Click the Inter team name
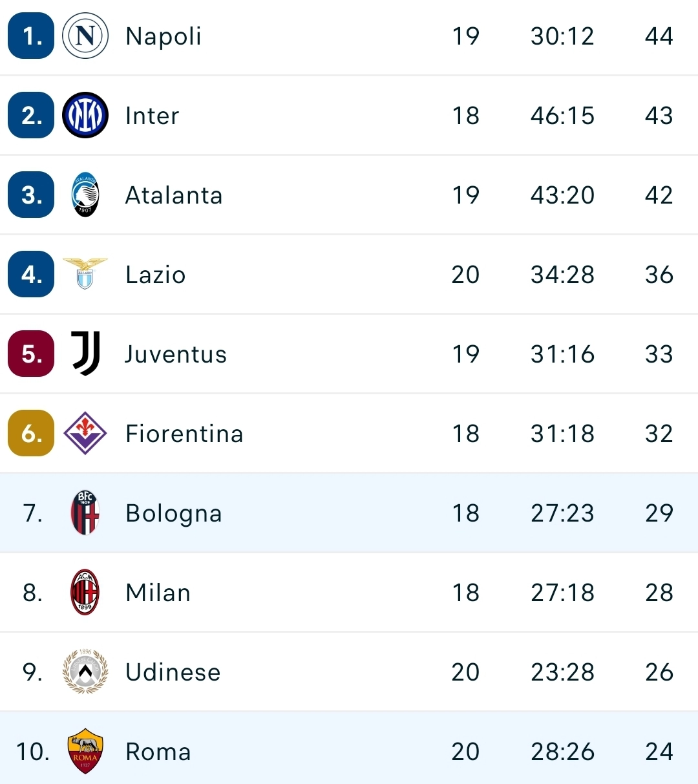Screen dimensions: 698x784 (152, 115)
